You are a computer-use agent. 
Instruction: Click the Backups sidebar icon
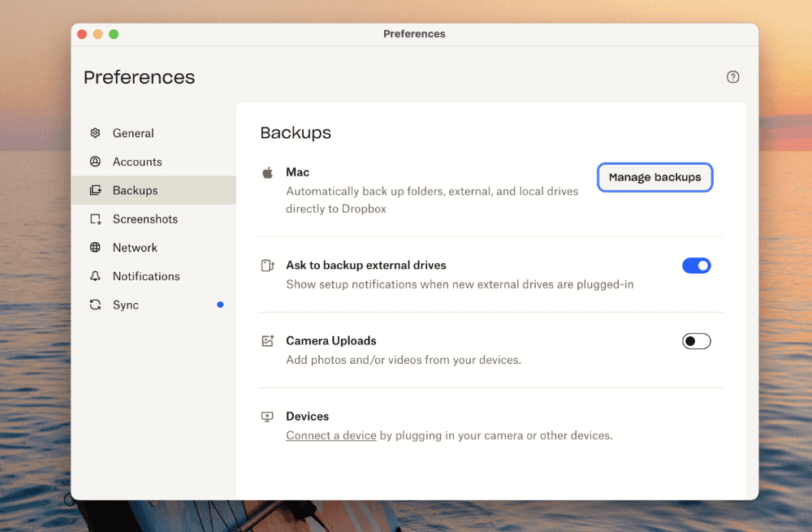pyautogui.click(x=96, y=190)
